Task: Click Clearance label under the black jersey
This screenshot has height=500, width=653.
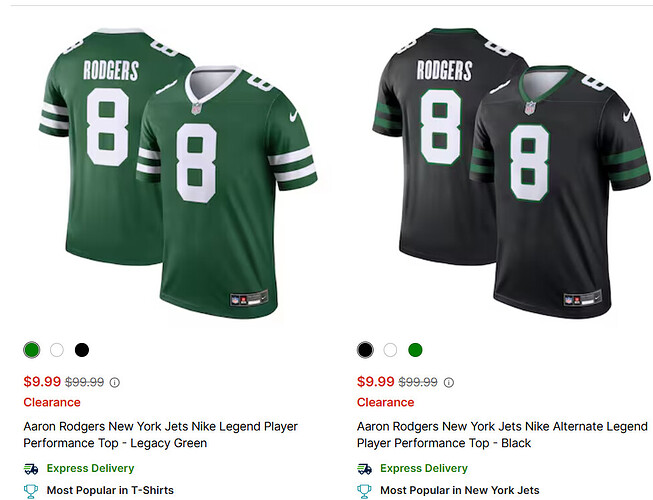Action: [x=385, y=402]
